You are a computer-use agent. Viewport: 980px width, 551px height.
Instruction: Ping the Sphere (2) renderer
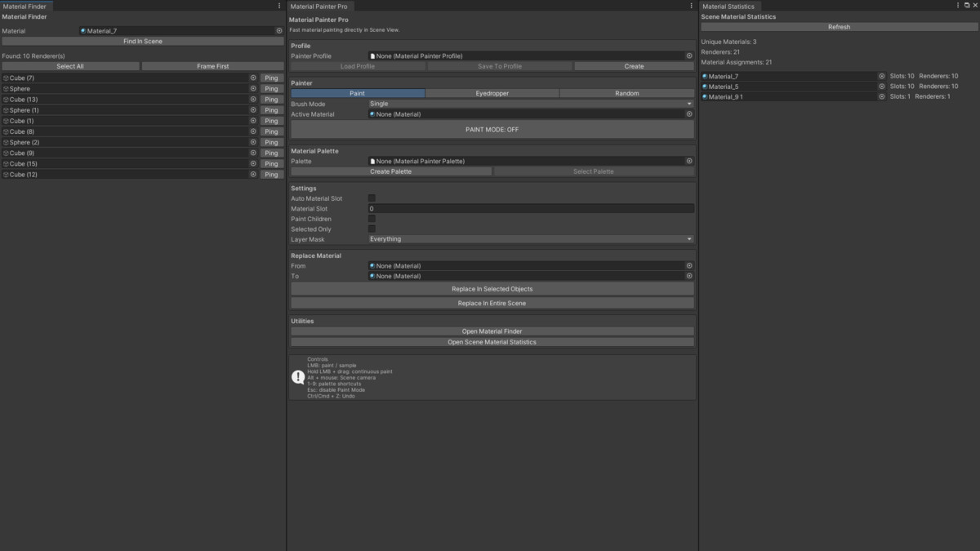tap(272, 142)
